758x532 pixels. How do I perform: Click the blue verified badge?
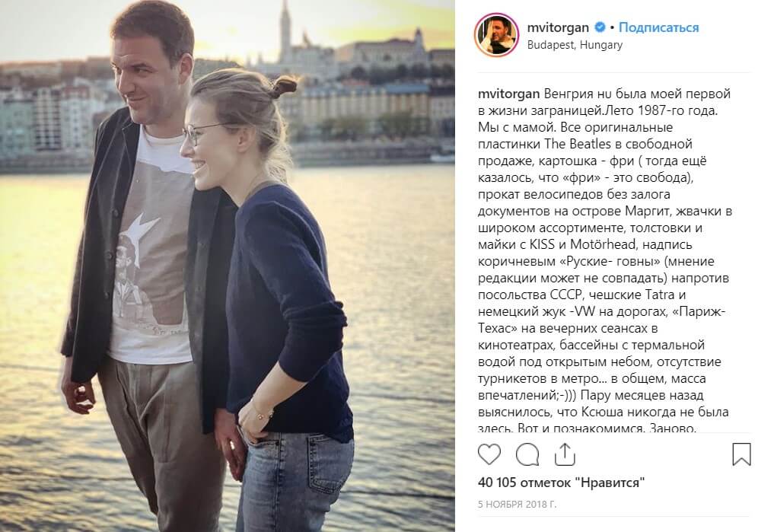point(600,27)
